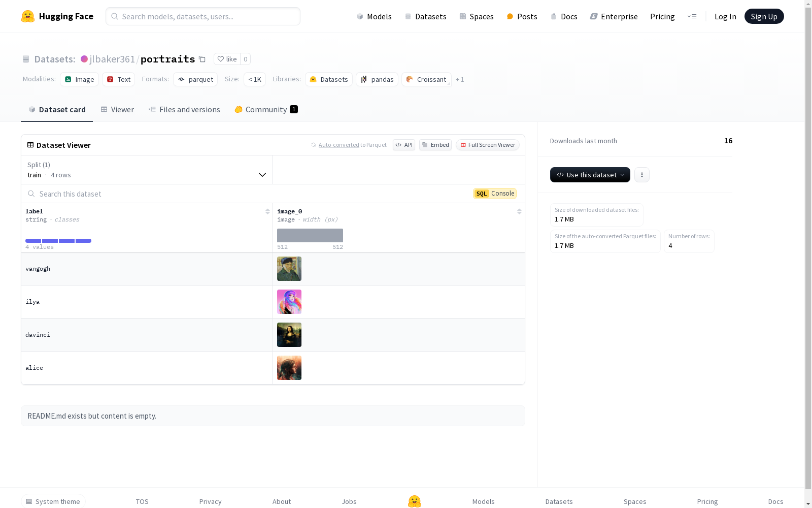
Task: Click the Hugging Face logo icon
Action: [x=28, y=16]
